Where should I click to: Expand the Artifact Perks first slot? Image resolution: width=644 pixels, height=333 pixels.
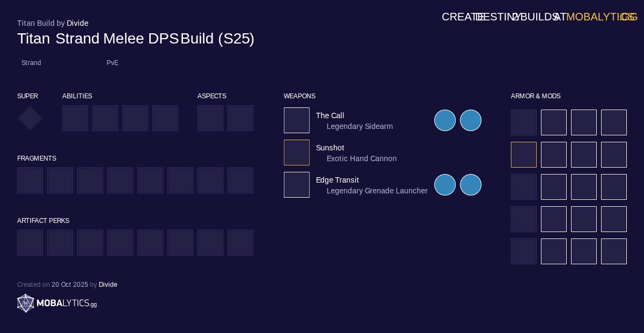tap(30, 243)
